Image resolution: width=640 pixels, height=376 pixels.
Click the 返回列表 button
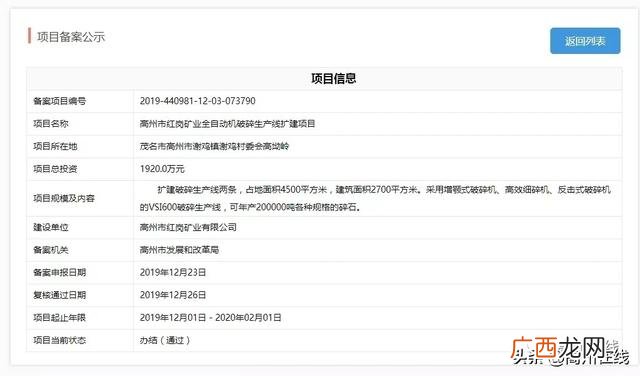[585, 41]
